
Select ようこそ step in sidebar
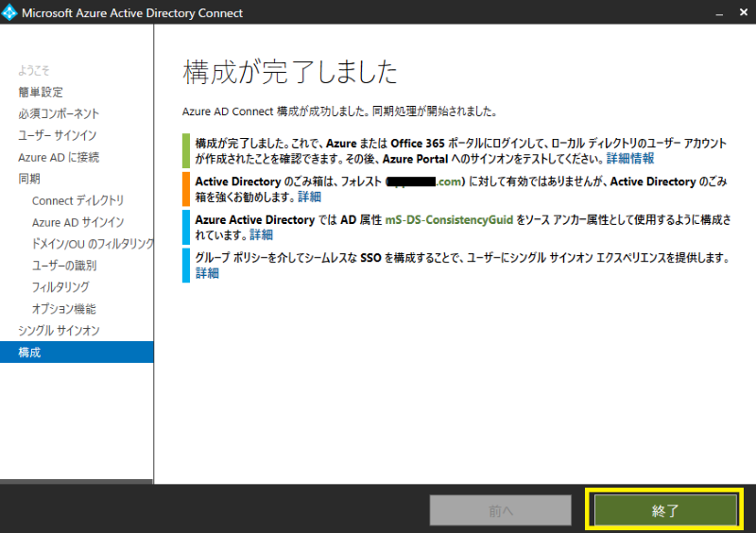click(x=34, y=71)
